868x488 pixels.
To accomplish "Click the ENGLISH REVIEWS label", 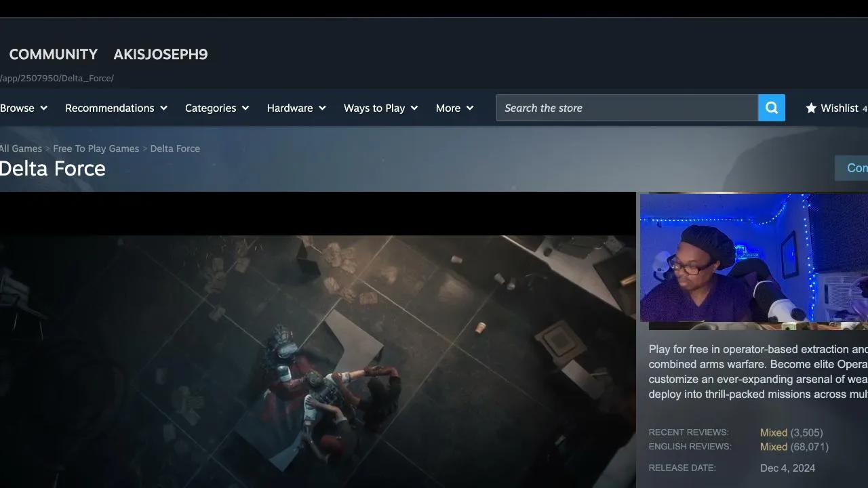I will pyautogui.click(x=690, y=447).
